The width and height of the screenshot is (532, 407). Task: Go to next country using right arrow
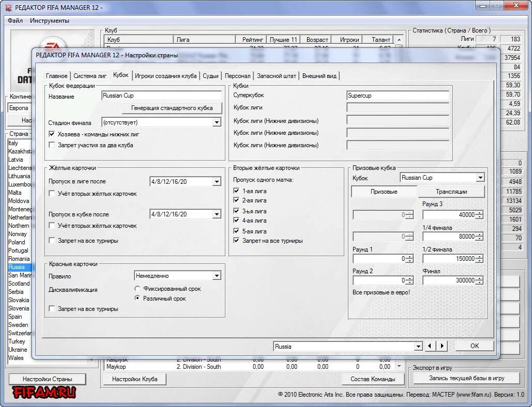(x=442, y=346)
